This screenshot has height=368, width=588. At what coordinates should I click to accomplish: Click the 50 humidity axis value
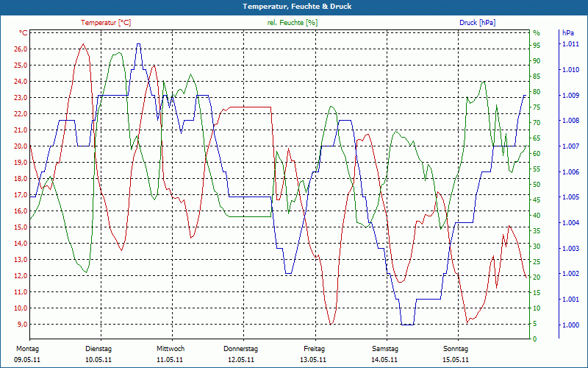[537, 185]
